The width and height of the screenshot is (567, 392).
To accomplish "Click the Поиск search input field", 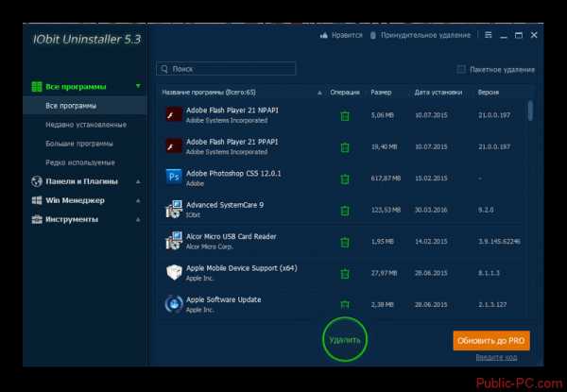I will tap(226, 69).
